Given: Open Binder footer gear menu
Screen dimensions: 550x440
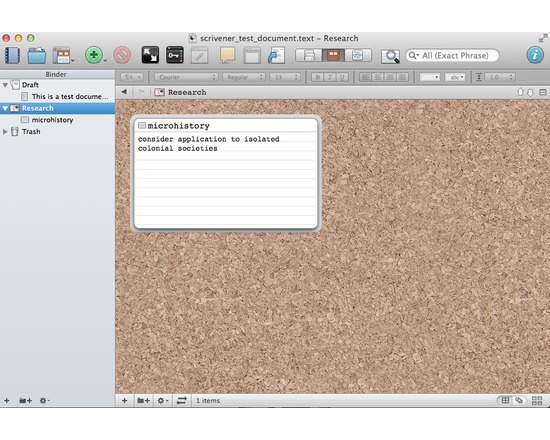Looking at the screenshot, I should 44,400.
